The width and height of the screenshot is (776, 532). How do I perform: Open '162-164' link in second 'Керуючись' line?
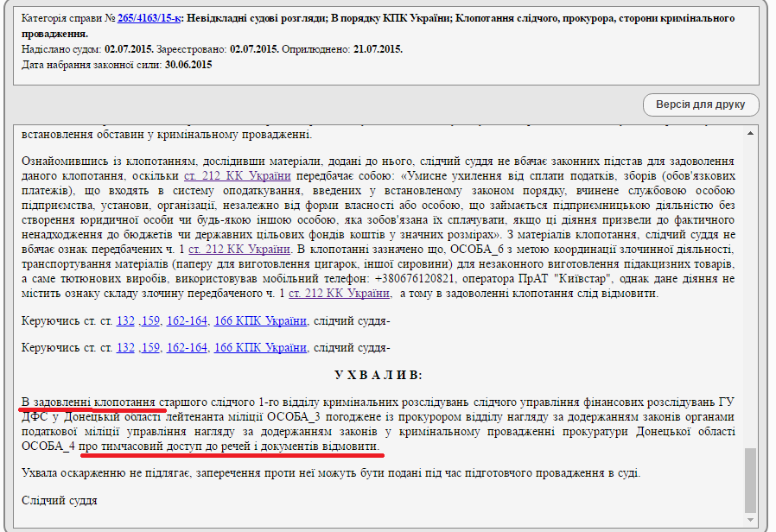[187, 347]
